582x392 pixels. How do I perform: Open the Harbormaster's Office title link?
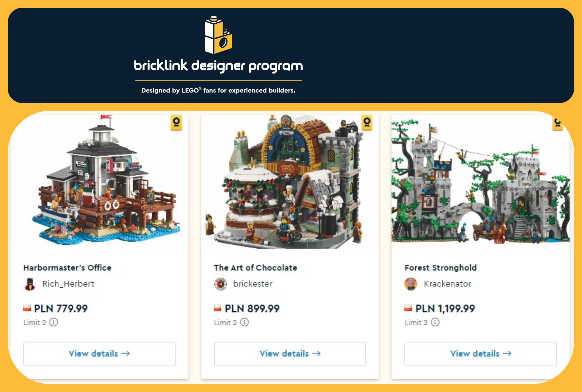67,268
